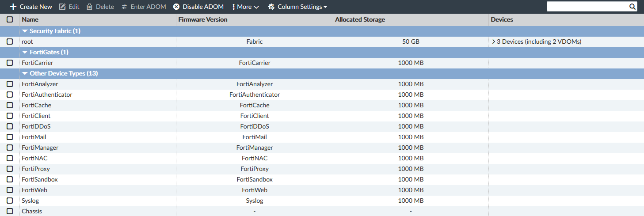644x216 pixels.
Task: Select the FortiAnalyzer row checkbox
Action: tap(10, 84)
